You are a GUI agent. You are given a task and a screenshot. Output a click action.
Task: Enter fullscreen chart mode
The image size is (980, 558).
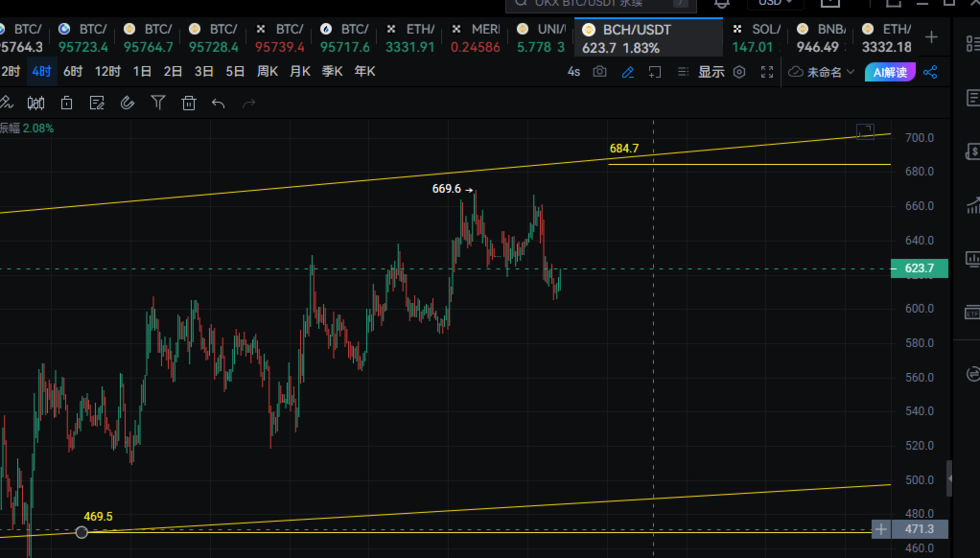pyautogui.click(x=767, y=72)
